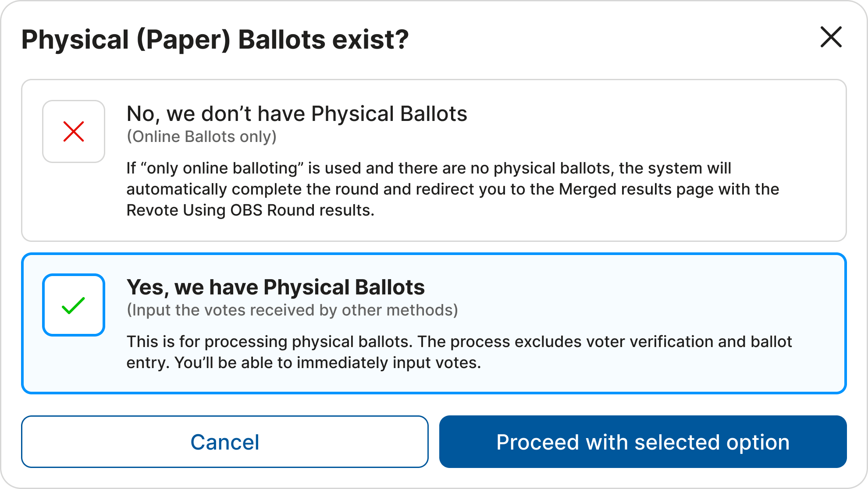The width and height of the screenshot is (868, 489).
Task: Click "Proceed with selected option"
Action: click(x=643, y=442)
